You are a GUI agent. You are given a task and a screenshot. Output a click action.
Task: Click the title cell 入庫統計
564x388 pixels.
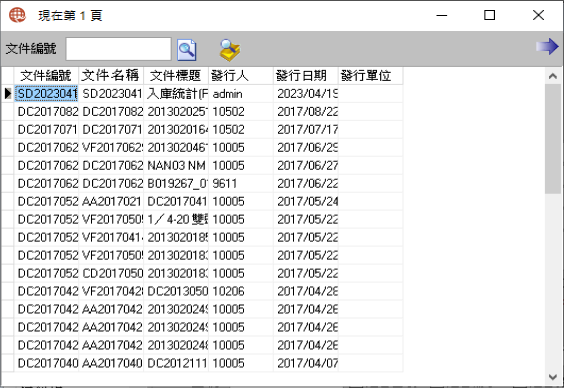click(176, 94)
